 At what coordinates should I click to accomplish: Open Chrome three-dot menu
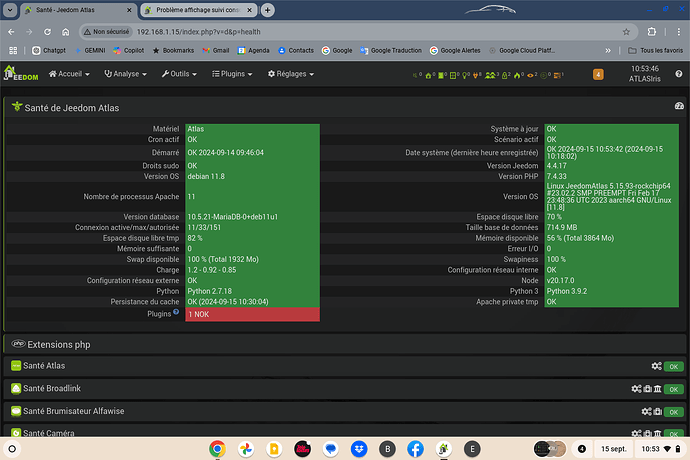(679, 32)
